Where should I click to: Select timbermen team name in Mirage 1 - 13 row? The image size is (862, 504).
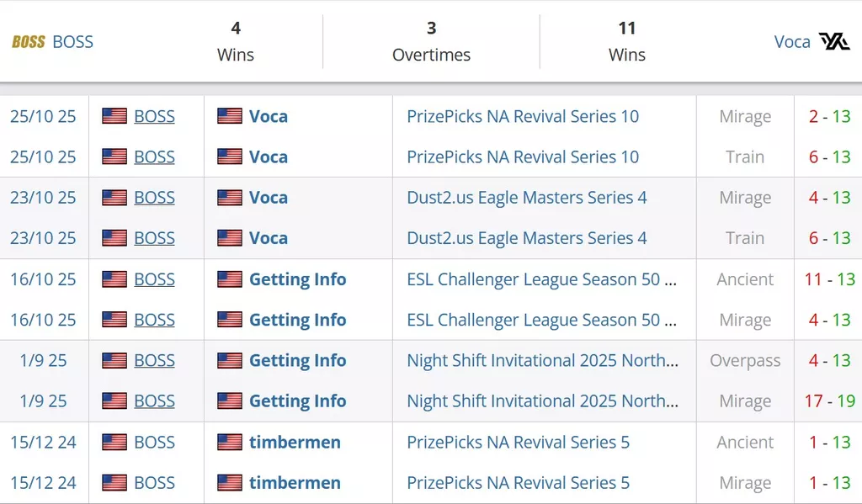(x=295, y=483)
